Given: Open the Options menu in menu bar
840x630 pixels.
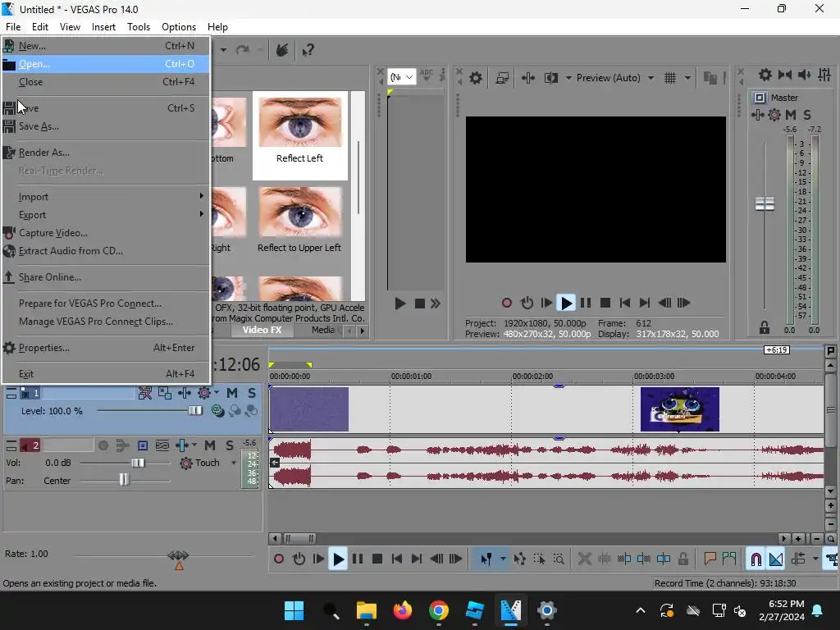Looking at the screenshot, I should pos(178,27).
